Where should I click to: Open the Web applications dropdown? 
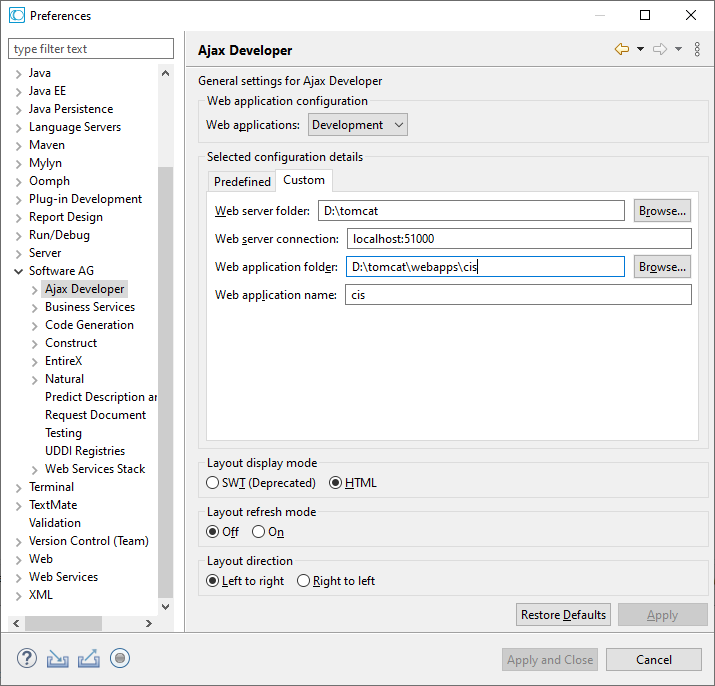click(x=358, y=125)
